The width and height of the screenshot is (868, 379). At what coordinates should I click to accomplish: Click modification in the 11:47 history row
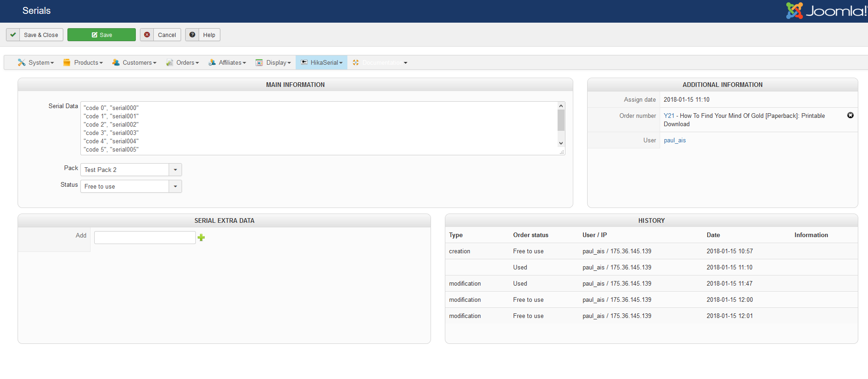(465, 283)
